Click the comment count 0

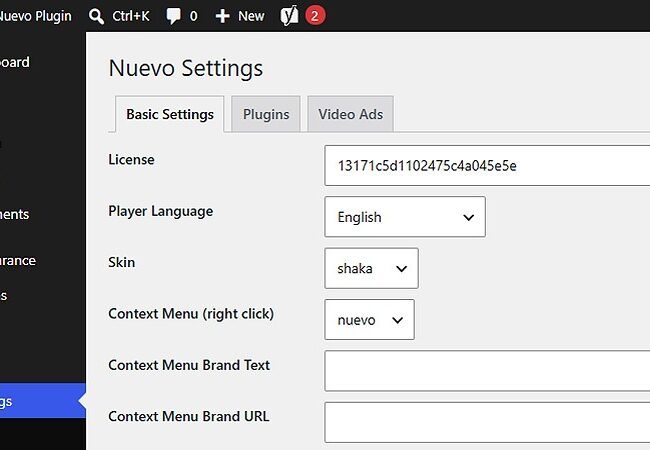coord(194,16)
